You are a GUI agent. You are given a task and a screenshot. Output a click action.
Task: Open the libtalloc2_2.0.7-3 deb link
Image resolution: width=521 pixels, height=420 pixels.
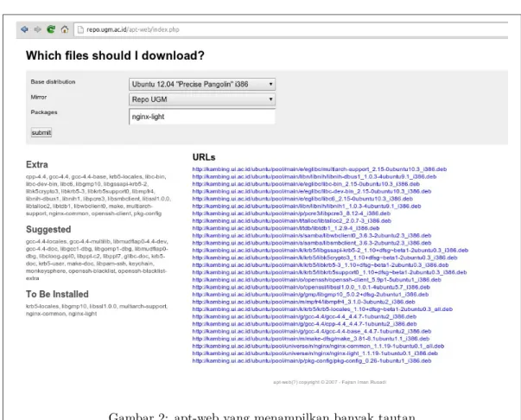coord(292,220)
